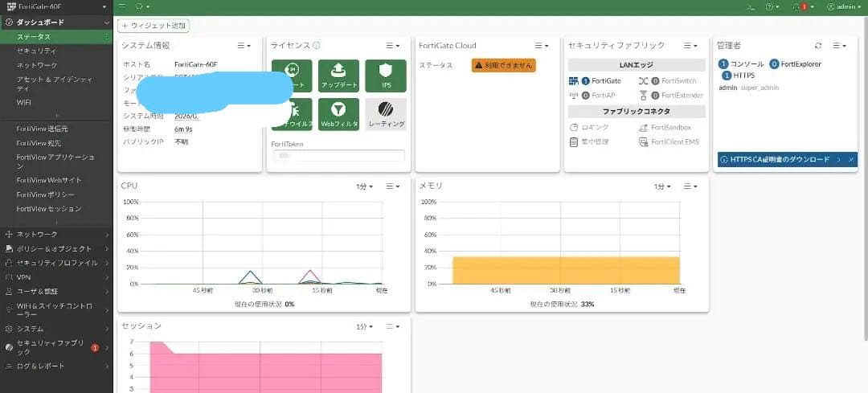868x393 pixels.
Task: Open the admin user dropdown menu
Action: tap(844, 6)
